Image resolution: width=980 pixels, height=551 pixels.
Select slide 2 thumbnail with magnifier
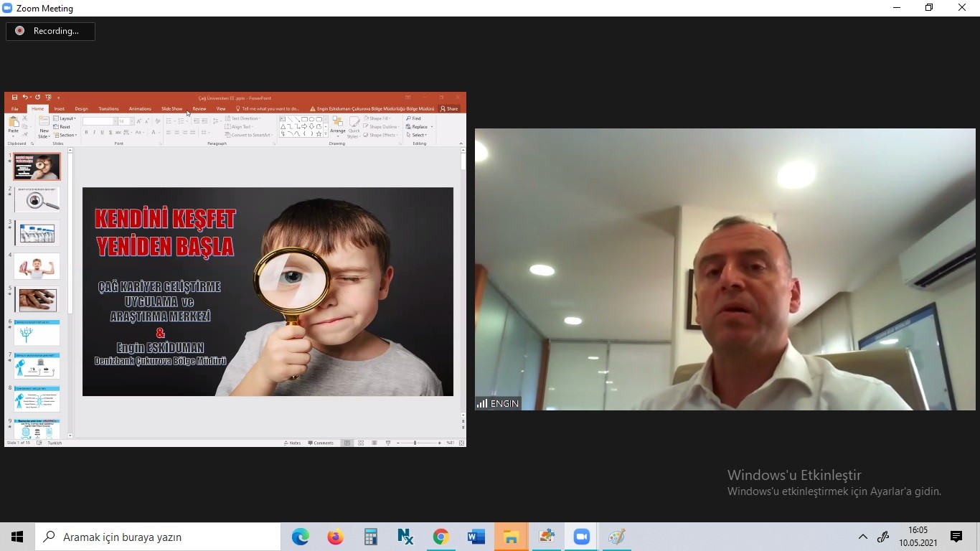(37, 199)
